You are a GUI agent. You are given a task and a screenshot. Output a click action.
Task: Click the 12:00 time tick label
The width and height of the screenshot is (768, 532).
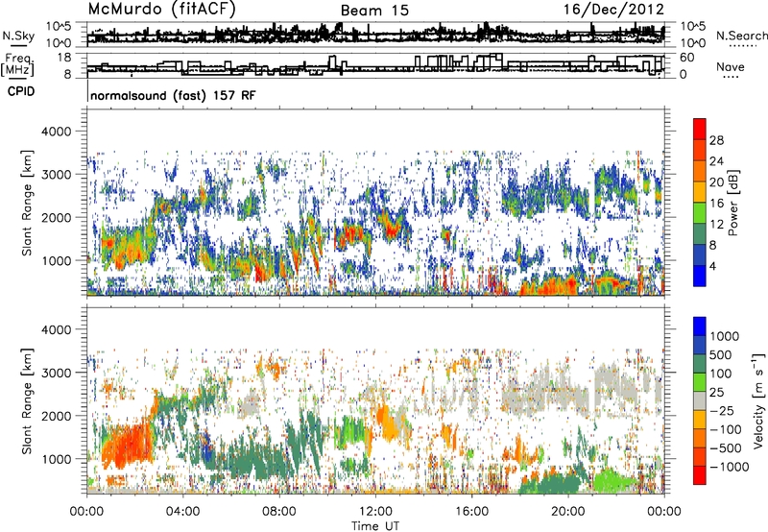(375, 512)
